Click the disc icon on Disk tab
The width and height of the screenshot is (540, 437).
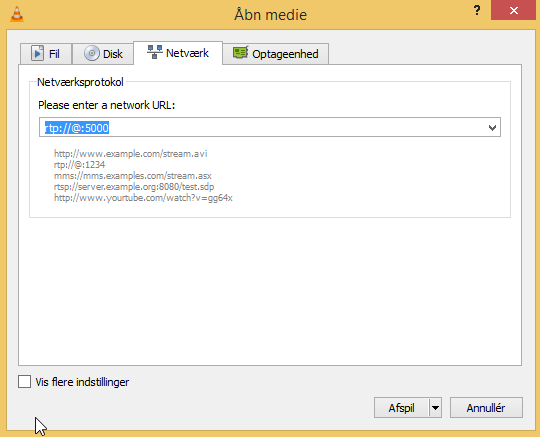point(92,53)
